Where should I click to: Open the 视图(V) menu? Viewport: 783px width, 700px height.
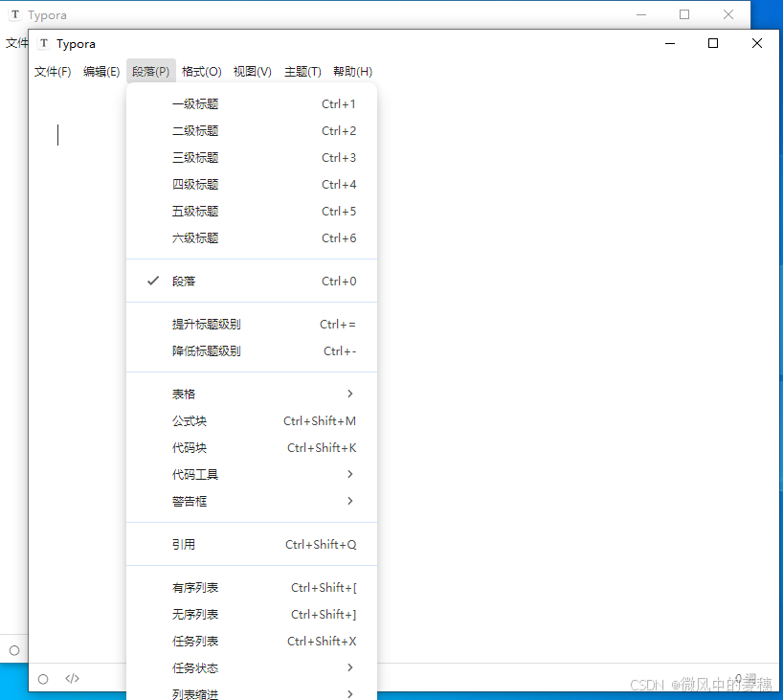252,72
